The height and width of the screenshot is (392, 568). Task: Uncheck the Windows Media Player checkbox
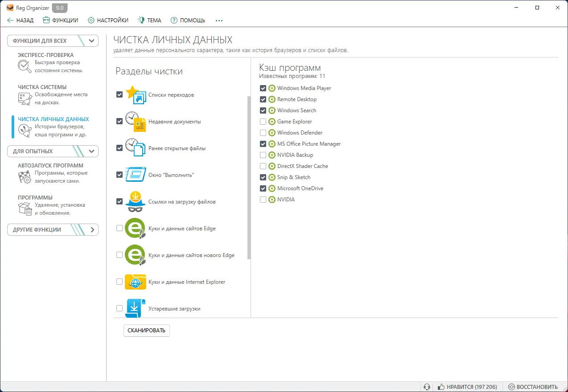tap(263, 88)
